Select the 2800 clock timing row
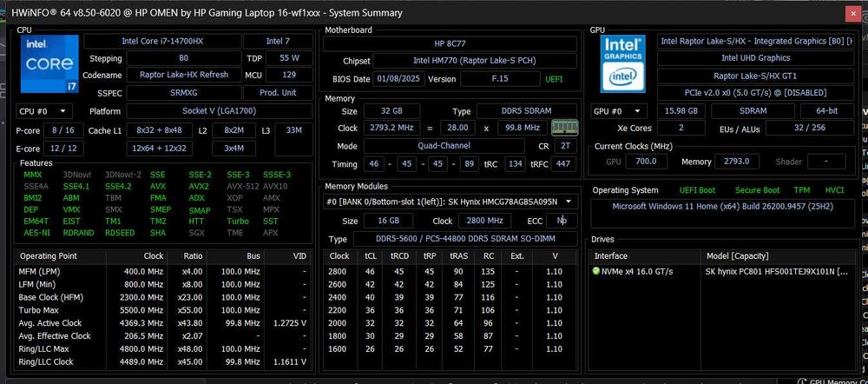This screenshot has height=384, width=868. pos(451,272)
